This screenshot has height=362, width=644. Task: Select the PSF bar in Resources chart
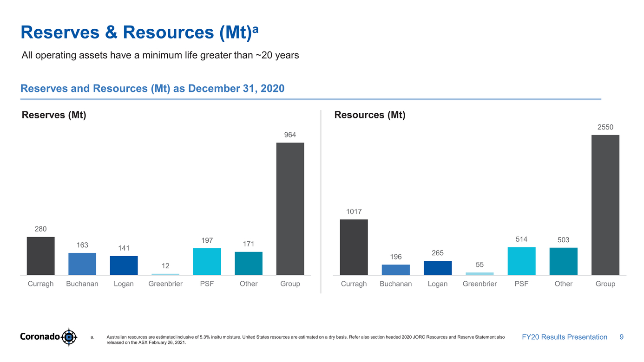click(x=521, y=261)
